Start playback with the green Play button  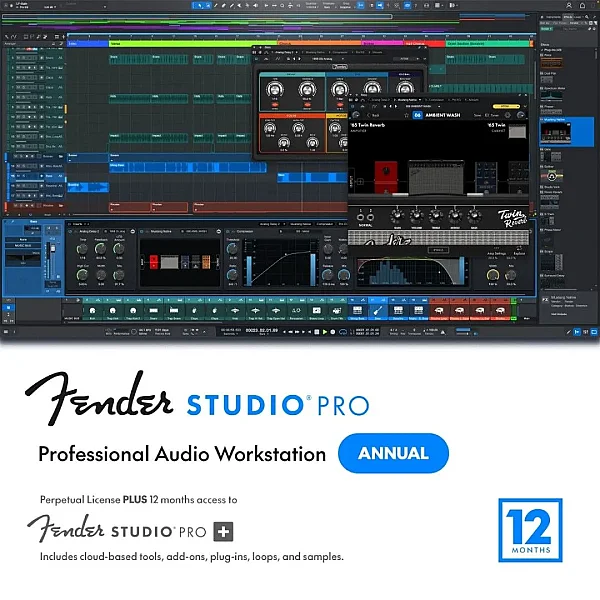[324, 332]
